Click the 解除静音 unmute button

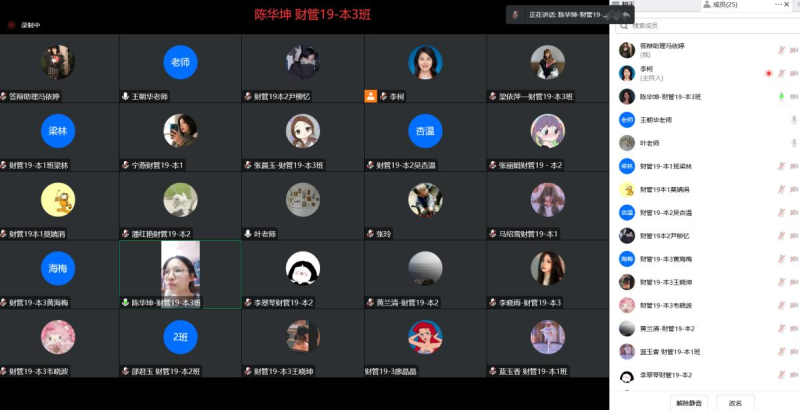point(690,403)
